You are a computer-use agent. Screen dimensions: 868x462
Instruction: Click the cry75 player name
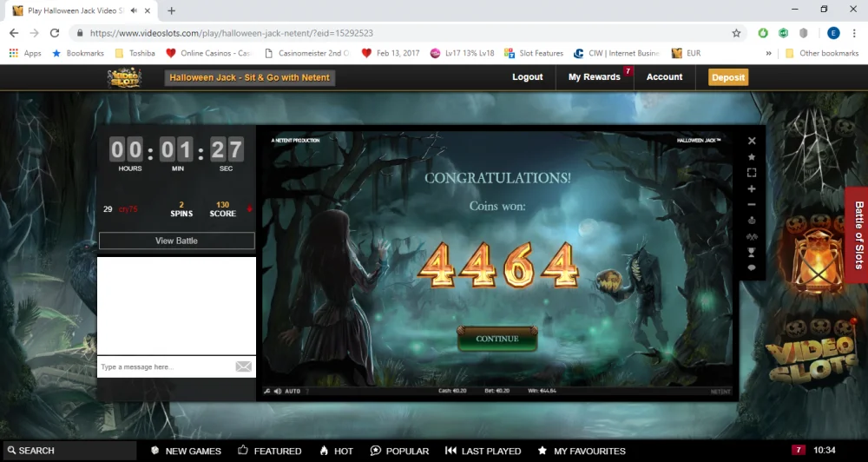point(128,208)
